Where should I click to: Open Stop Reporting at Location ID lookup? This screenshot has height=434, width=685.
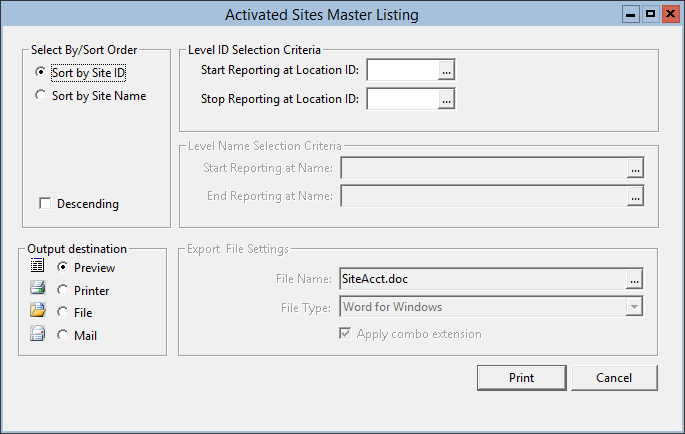(447, 98)
